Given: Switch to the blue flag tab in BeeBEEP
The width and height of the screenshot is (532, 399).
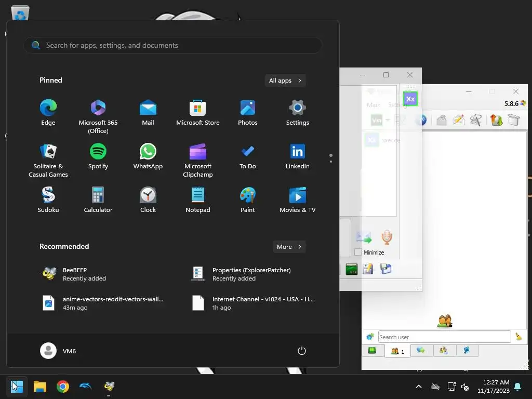Looking at the screenshot, I should pos(467,351).
